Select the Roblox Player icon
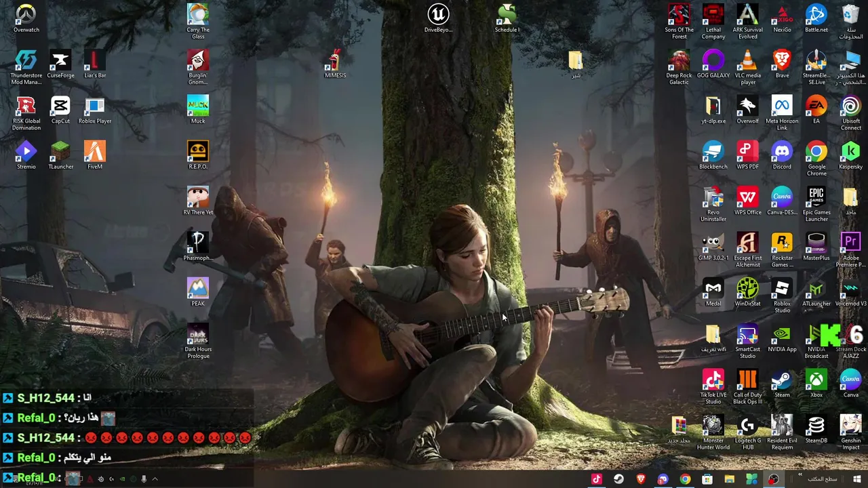This screenshot has width=868, height=488. pos(95,110)
